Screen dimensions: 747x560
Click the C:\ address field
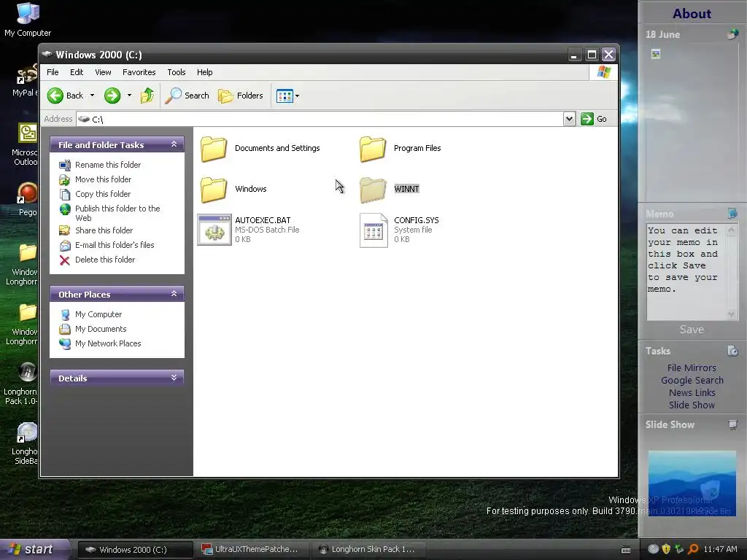(x=320, y=119)
